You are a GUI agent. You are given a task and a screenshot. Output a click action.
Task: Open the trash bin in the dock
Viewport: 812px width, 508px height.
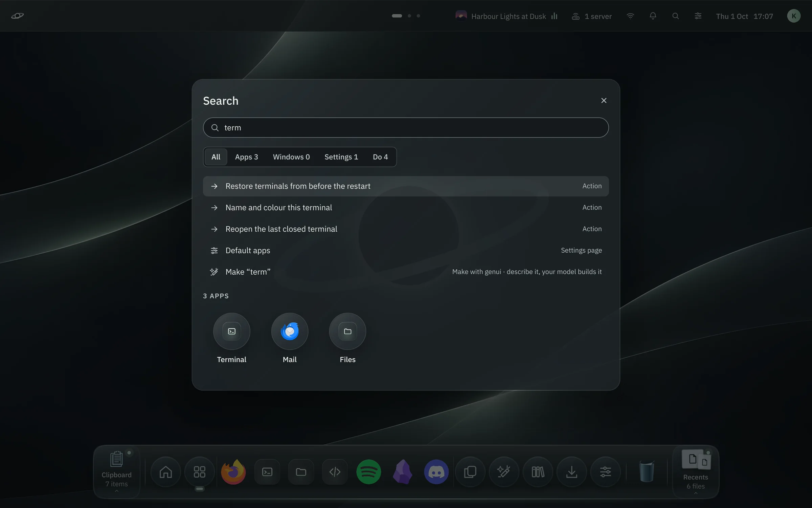pyautogui.click(x=647, y=471)
